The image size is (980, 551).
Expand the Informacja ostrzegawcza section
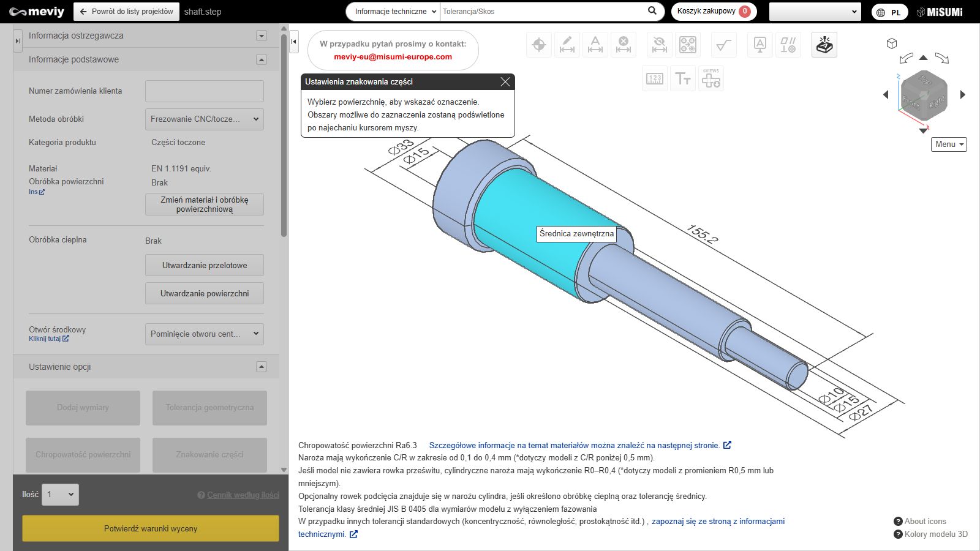coord(262,36)
